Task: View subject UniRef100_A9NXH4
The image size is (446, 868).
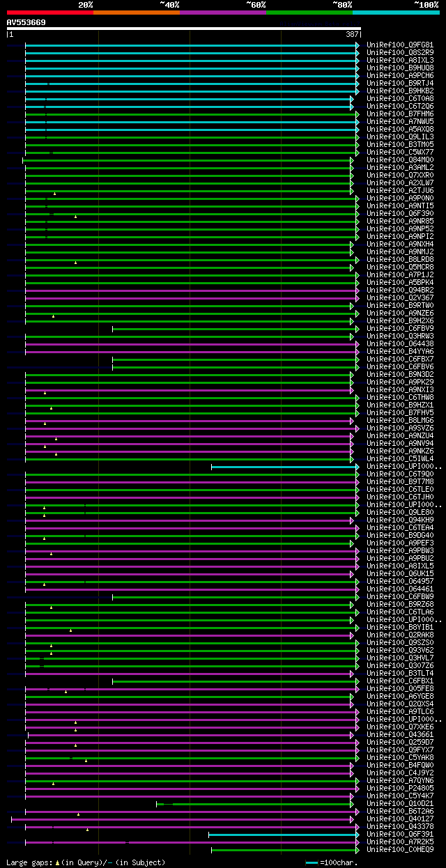Action: coord(401,245)
